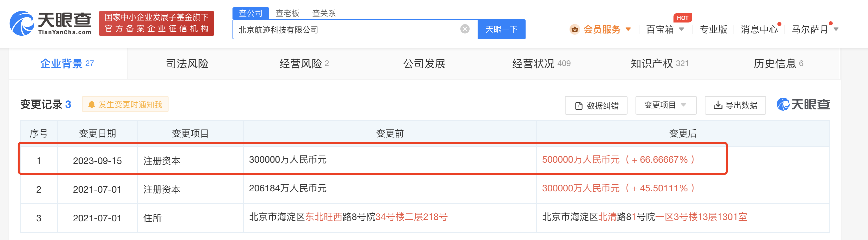Switch to the 查老板 search tab
The height and width of the screenshot is (240, 868).
[x=287, y=13]
